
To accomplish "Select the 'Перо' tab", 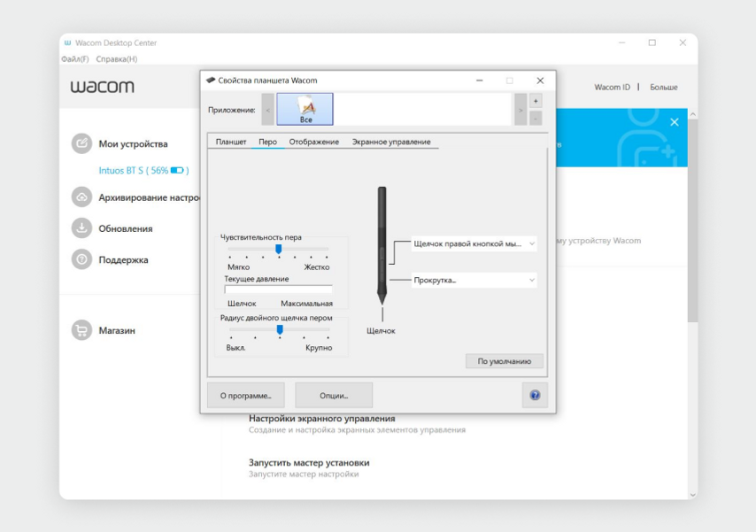I will [267, 142].
